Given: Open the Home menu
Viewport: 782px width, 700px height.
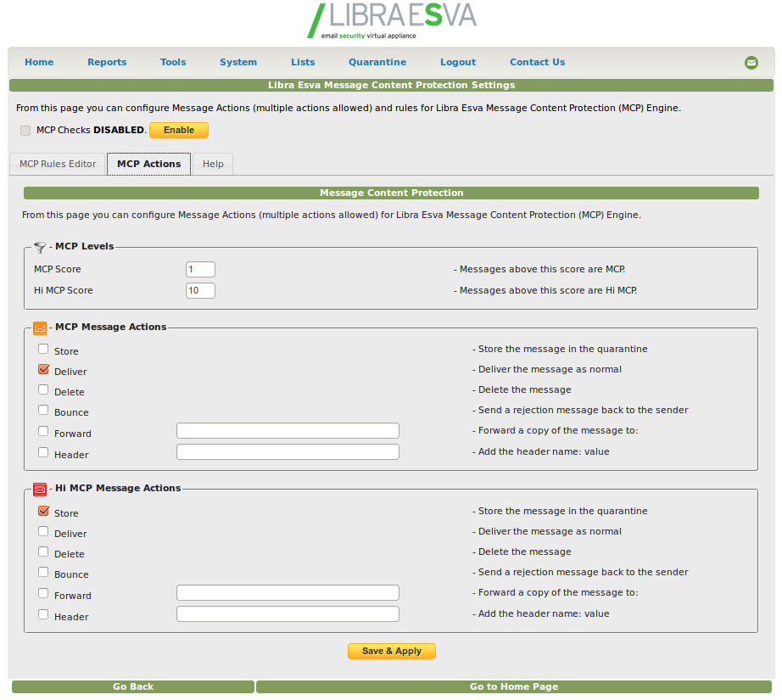Looking at the screenshot, I should 39,63.
